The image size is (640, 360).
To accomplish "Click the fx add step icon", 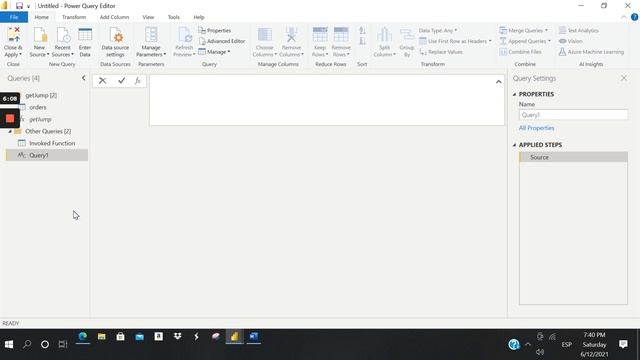I will [x=138, y=81].
